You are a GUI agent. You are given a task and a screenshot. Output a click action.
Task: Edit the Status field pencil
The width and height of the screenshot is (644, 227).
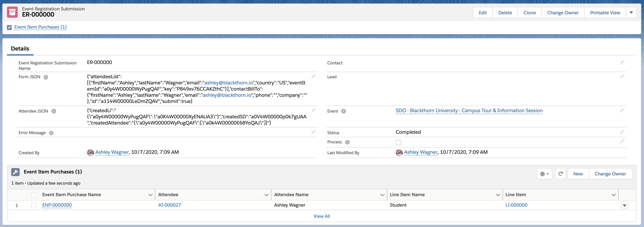pyautogui.click(x=622, y=132)
